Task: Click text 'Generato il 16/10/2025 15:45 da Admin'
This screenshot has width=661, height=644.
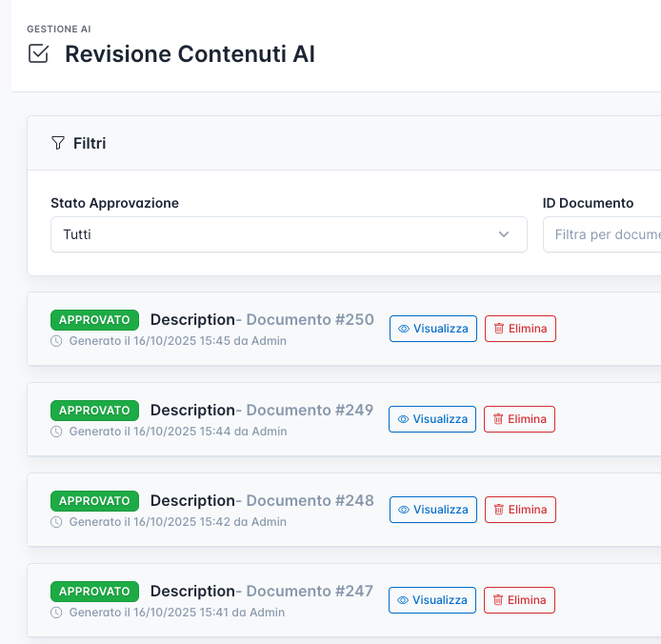Action: (178, 341)
